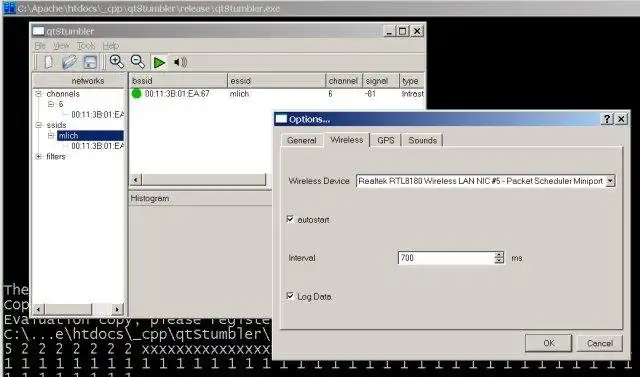The width and height of the screenshot is (640, 377).
Task: Open the File menu
Action: click(40, 46)
